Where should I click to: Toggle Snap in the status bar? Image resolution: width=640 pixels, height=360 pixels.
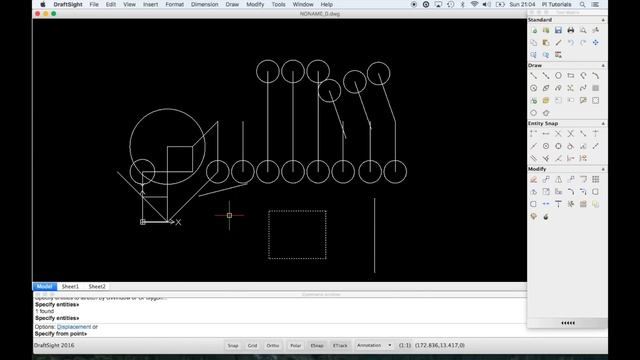(x=233, y=345)
